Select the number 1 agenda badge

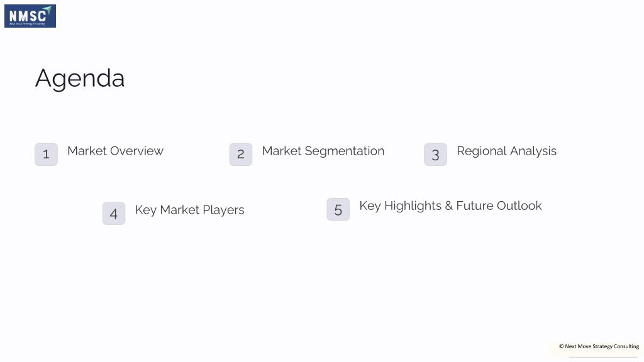(x=46, y=155)
